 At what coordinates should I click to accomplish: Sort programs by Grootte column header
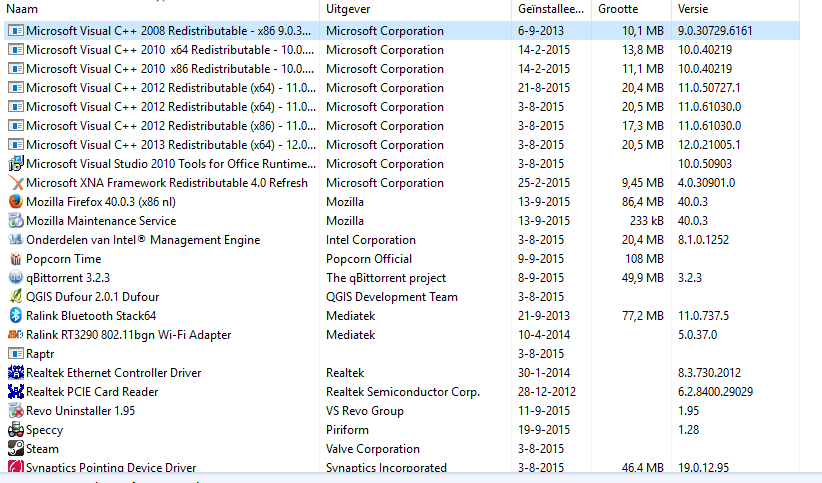[x=618, y=9]
